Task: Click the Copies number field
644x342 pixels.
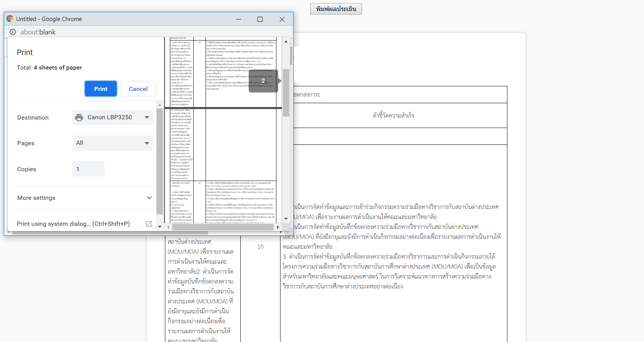Action: [x=88, y=169]
